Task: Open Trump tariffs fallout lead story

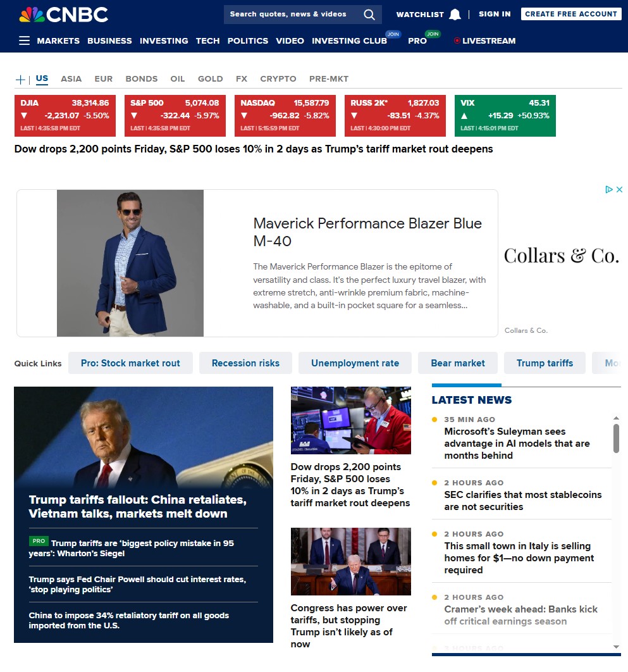Action: tap(137, 507)
